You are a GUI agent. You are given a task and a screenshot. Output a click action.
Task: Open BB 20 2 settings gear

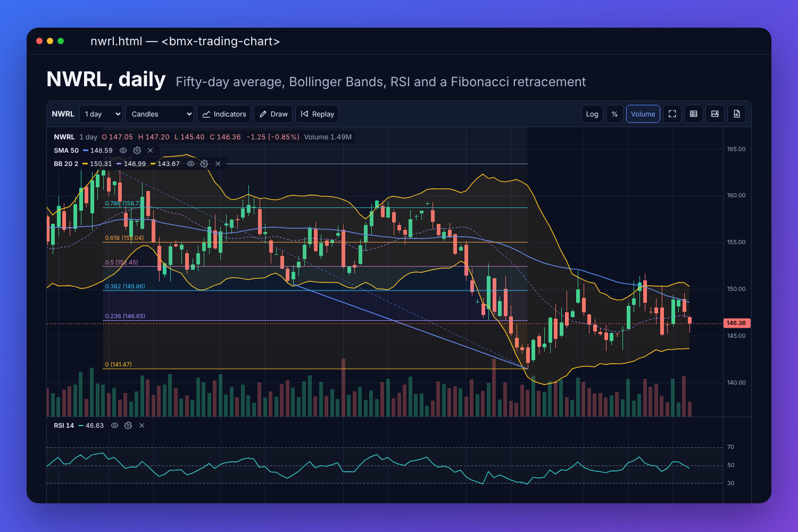(204, 164)
